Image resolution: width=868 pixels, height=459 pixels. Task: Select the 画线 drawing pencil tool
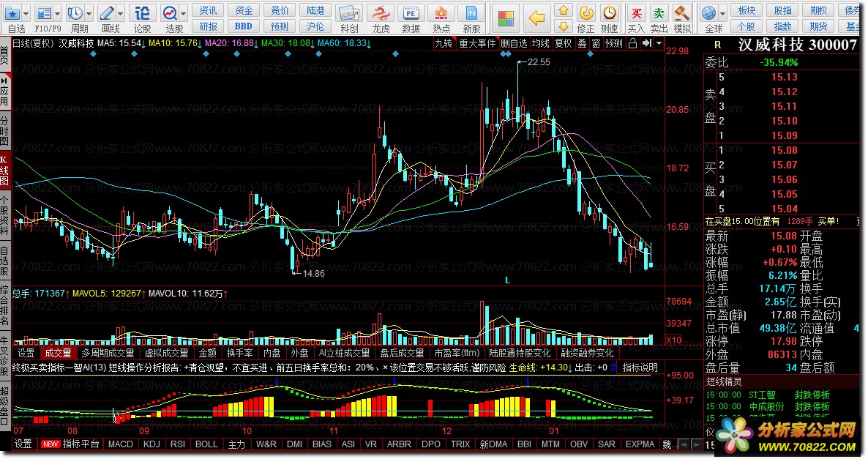click(107, 13)
